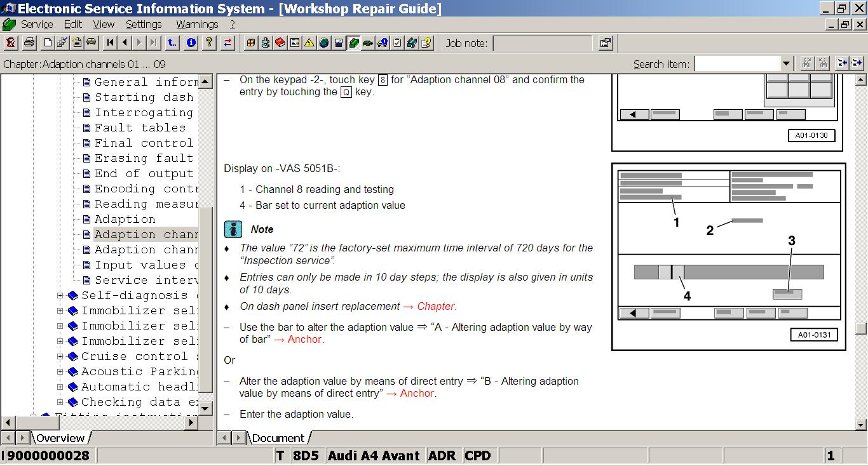Click the globe icon in the toolbar

click(324, 43)
